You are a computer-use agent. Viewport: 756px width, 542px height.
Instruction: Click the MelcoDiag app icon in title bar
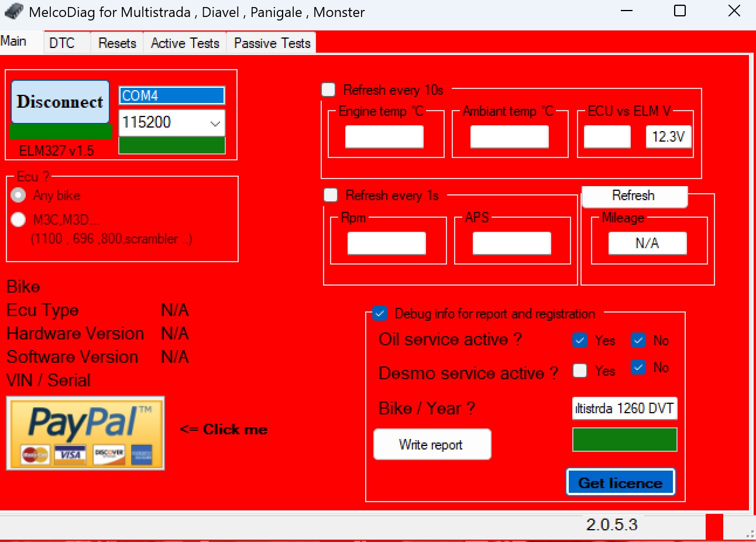pos(13,12)
